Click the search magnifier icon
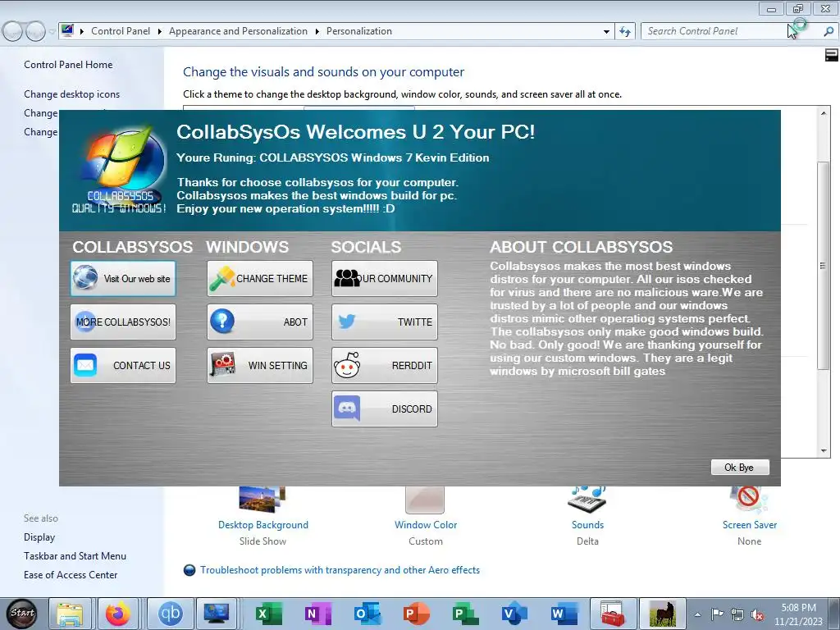Viewport: 840px width, 630px height. (829, 32)
